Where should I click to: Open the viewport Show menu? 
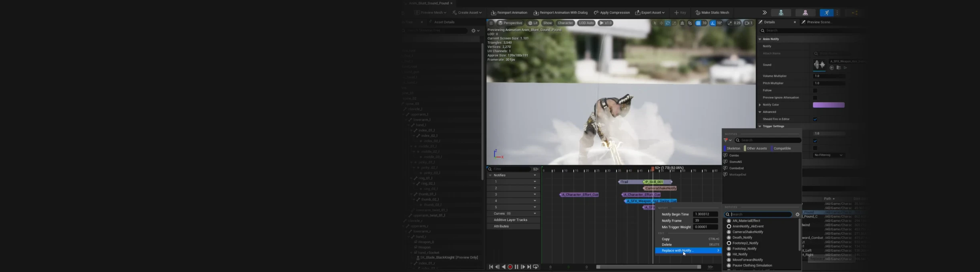point(547,23)
